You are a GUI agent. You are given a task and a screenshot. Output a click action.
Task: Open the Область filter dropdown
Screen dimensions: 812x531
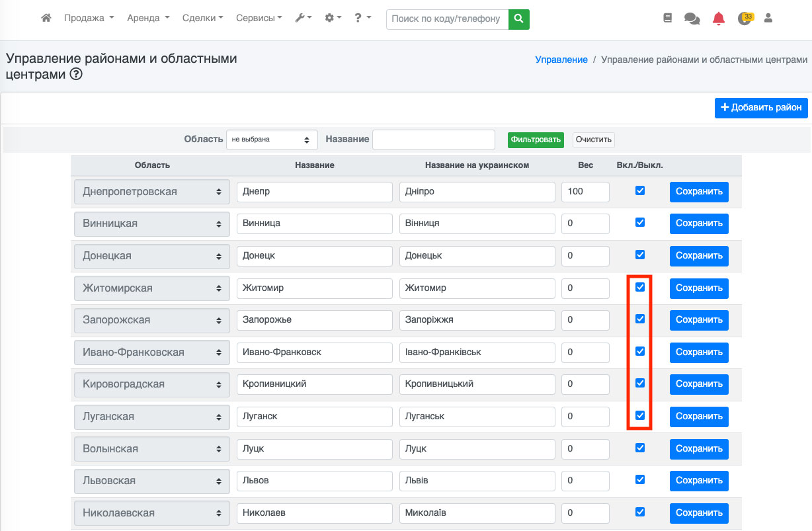click(272, 140)
